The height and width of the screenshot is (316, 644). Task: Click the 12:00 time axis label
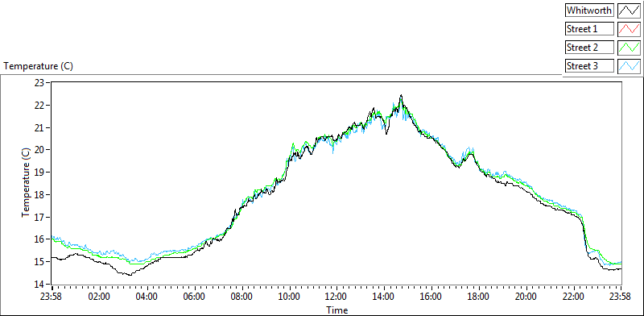click(x=336, y=297)
